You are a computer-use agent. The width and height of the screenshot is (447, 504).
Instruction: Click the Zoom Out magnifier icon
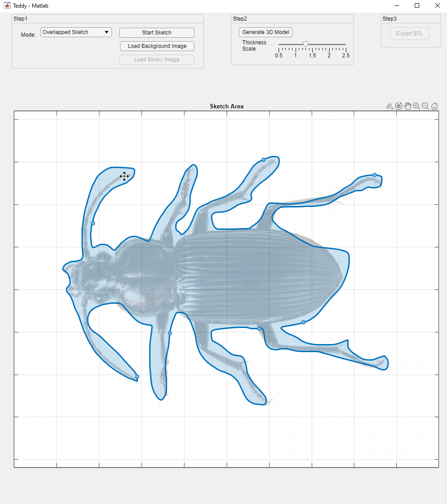[x=426, y=106]
